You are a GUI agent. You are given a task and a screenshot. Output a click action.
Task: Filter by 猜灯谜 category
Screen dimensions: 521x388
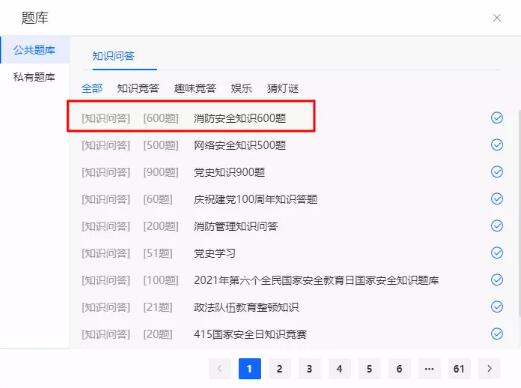pos(283,88)
